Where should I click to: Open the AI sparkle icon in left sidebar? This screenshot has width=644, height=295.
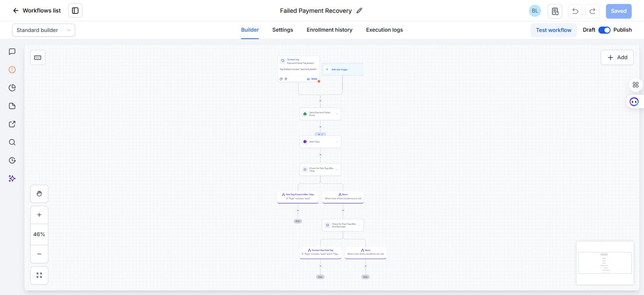point(12,179)
